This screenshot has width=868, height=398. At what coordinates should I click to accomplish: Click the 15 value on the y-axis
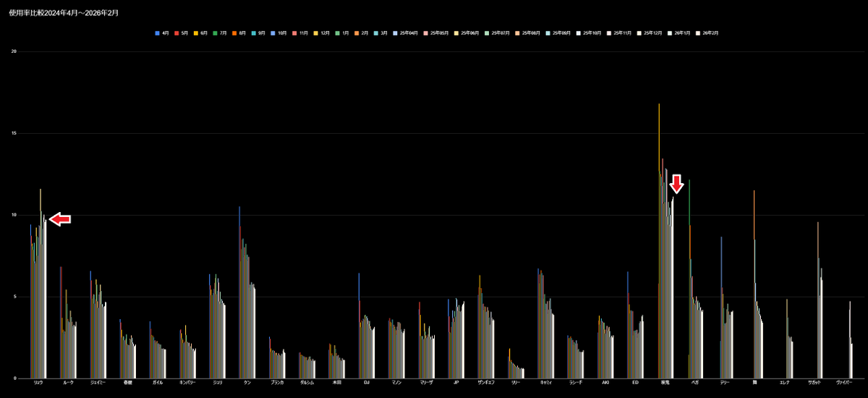coord(13,133)
